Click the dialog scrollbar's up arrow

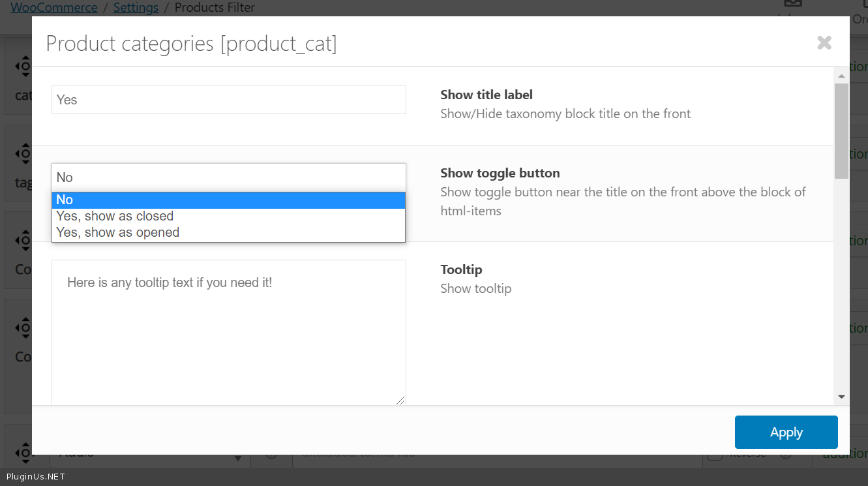[x=841, y=76]
